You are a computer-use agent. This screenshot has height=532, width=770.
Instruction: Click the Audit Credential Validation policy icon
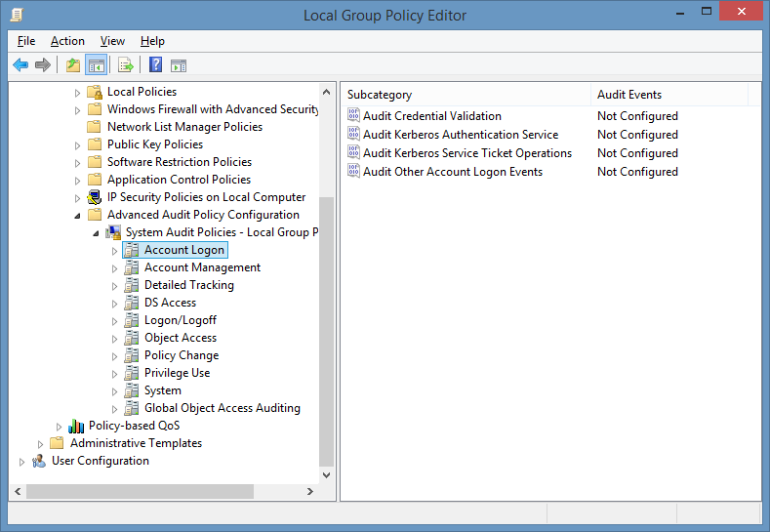point(353,115)
